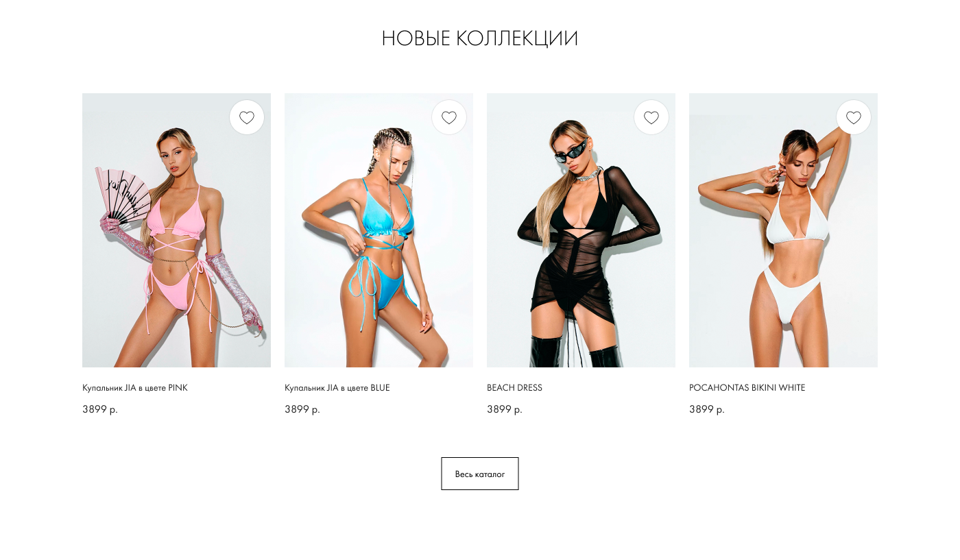960x560 pixels.
Task: Click the price below BEACH DRESS
Action: [505, 409]
